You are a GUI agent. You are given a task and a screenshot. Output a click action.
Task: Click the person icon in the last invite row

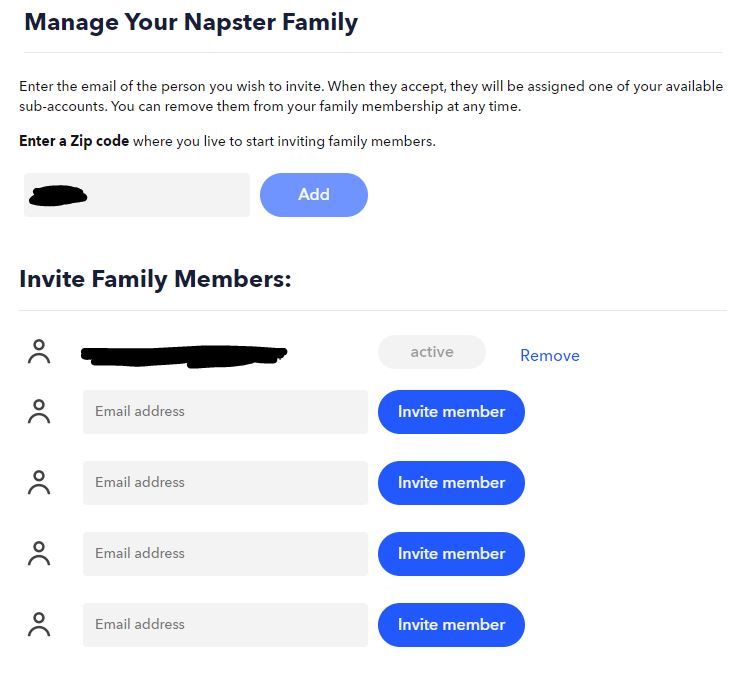pyautogui.click(x=39, y=624)
